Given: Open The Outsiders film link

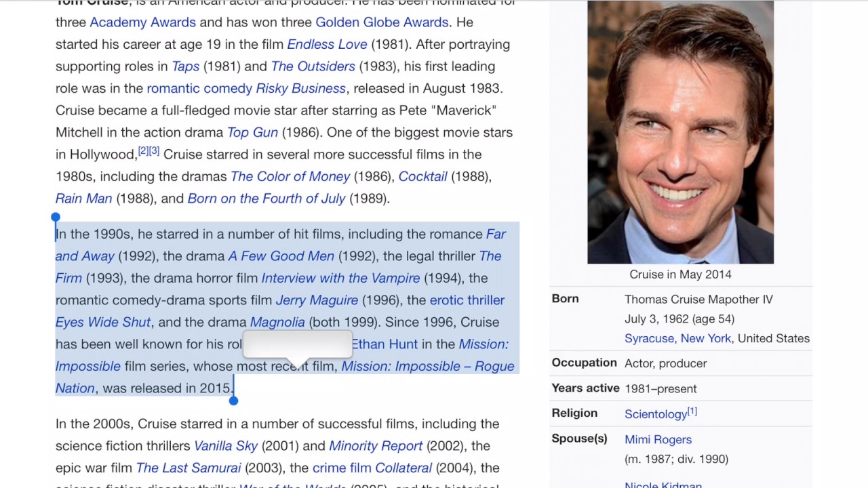Looking at the screenshot, I should [313, 66].
